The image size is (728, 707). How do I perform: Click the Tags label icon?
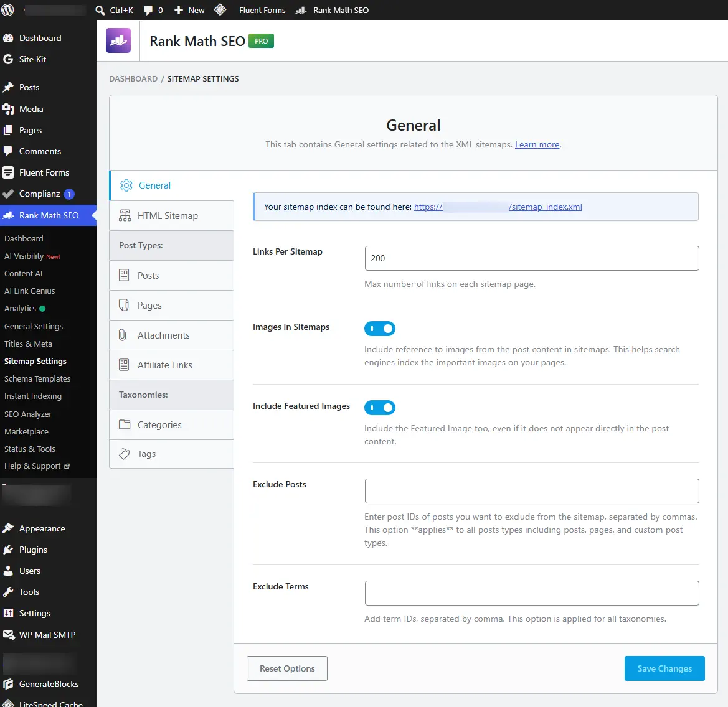125,454
